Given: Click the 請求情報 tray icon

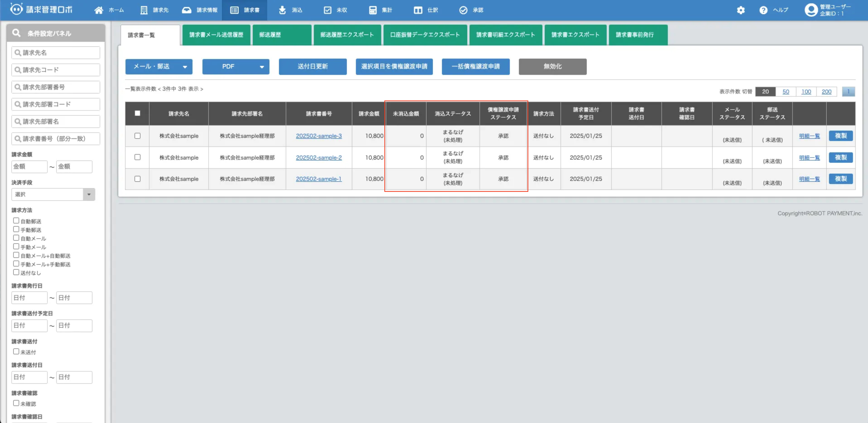Looking at the screenshot, I should click(187, 10).
